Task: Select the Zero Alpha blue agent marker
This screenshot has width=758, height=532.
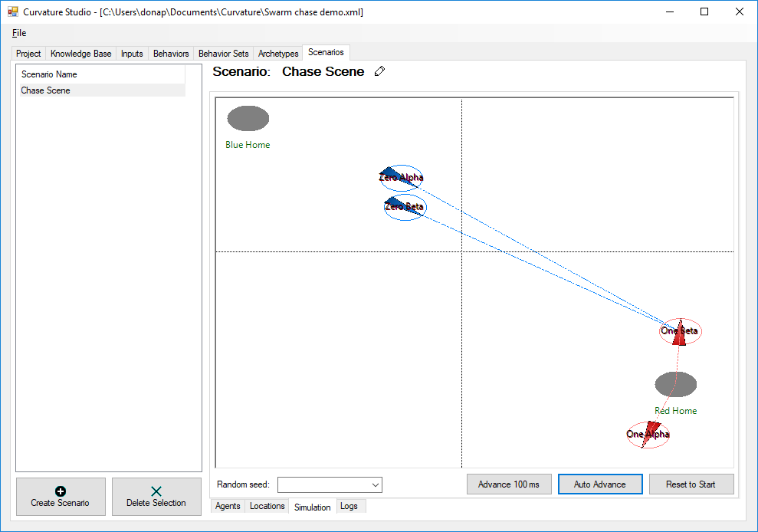Action: [x=401, y=178]
